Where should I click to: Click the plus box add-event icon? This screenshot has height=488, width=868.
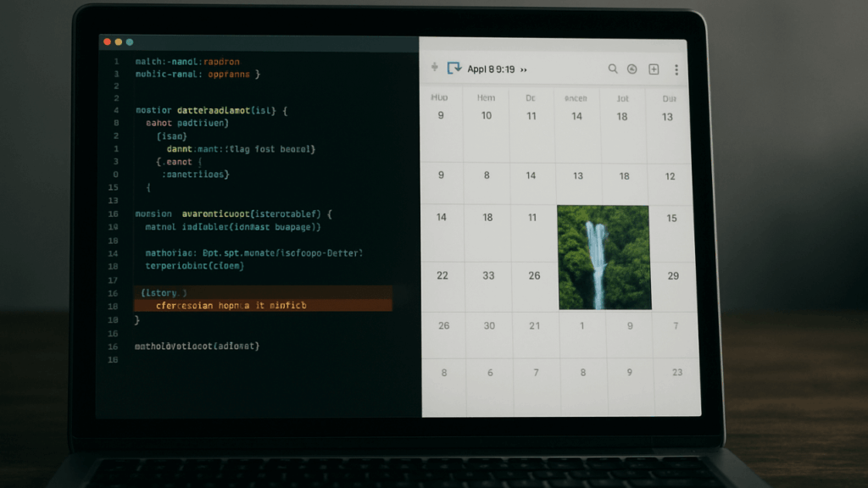(x=654, y=69)
